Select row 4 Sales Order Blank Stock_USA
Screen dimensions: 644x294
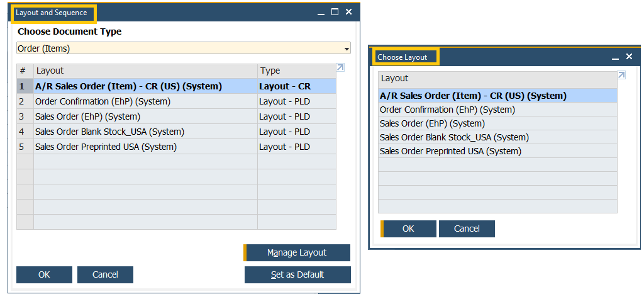pyautogui.click(x=109, y=132)
